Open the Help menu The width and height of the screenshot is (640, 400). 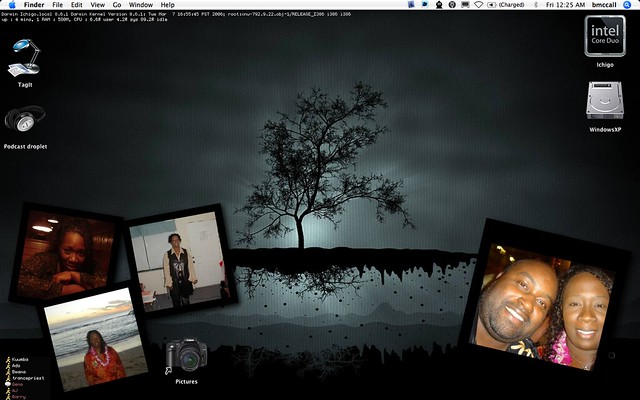[x=167, y=5]
